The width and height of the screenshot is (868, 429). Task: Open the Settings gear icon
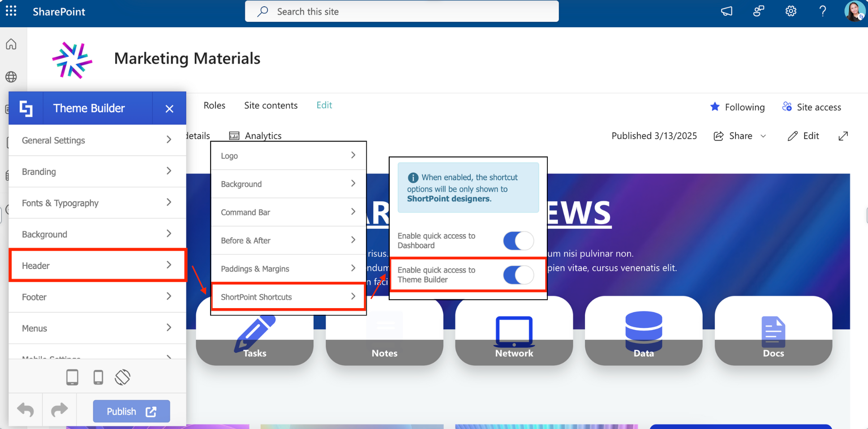pyautogui.click(x=791, y=11)
